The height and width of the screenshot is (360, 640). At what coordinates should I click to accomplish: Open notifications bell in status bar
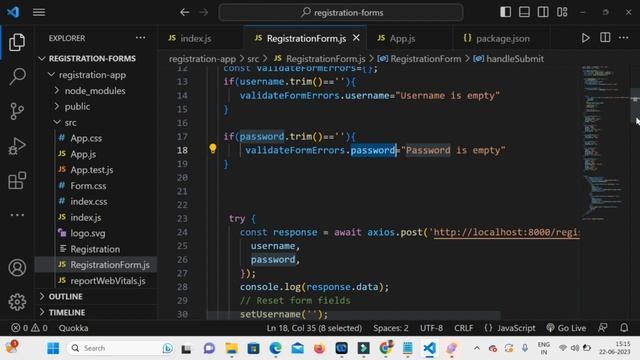(624, 328)
